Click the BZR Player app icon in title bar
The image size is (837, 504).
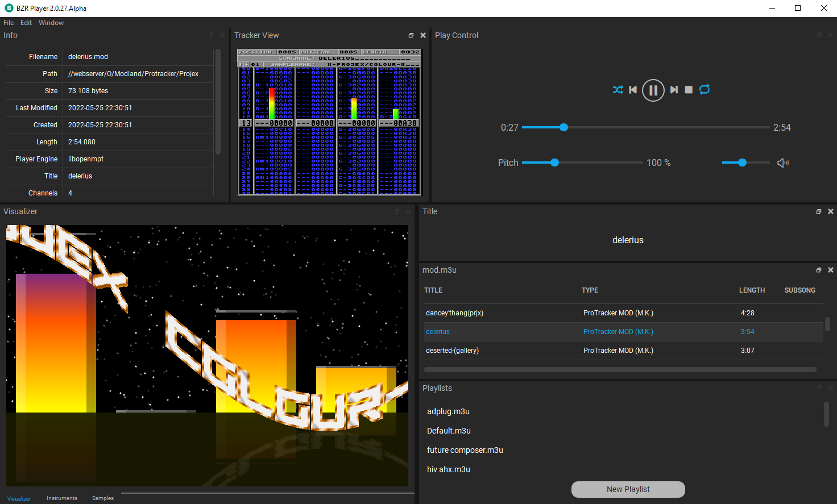(9, 8)
